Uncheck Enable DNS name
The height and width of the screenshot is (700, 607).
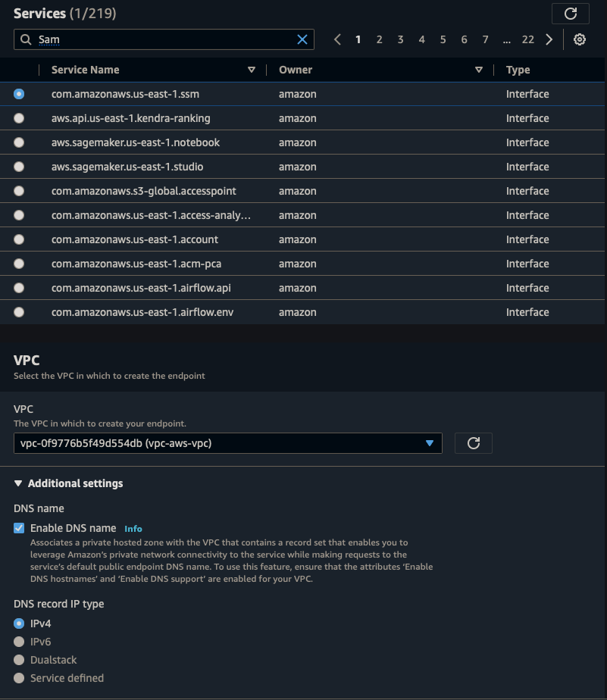(18, 528)
